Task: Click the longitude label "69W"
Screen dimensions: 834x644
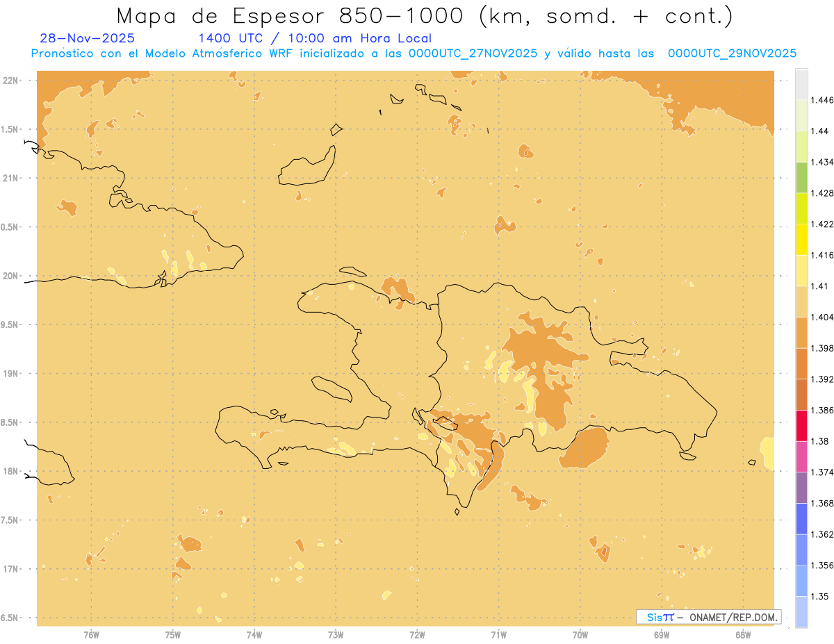Action: click(x=662, y=634)
